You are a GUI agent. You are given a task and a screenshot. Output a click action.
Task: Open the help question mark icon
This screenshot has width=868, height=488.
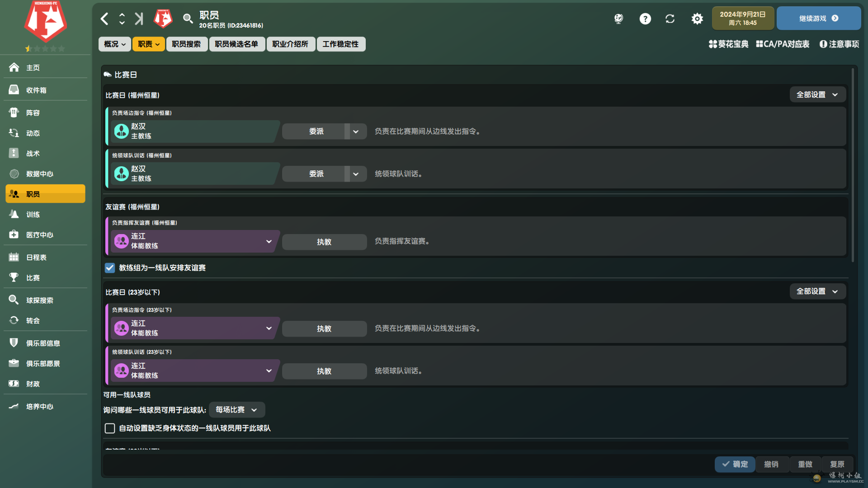pyautogui.click(x=645, y=19)
